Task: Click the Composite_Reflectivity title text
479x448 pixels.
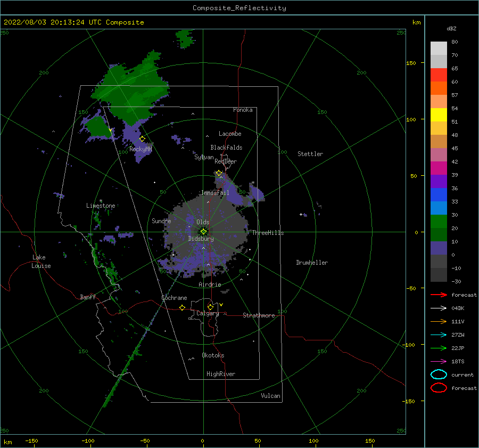Action: point(240,8)
